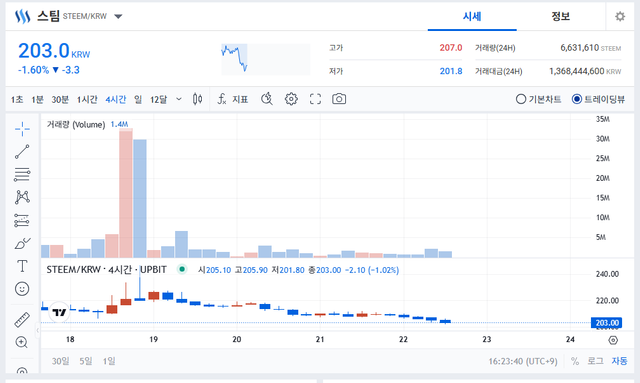
Task: Toggle the % percent scale
Action: tap(575, 361)
